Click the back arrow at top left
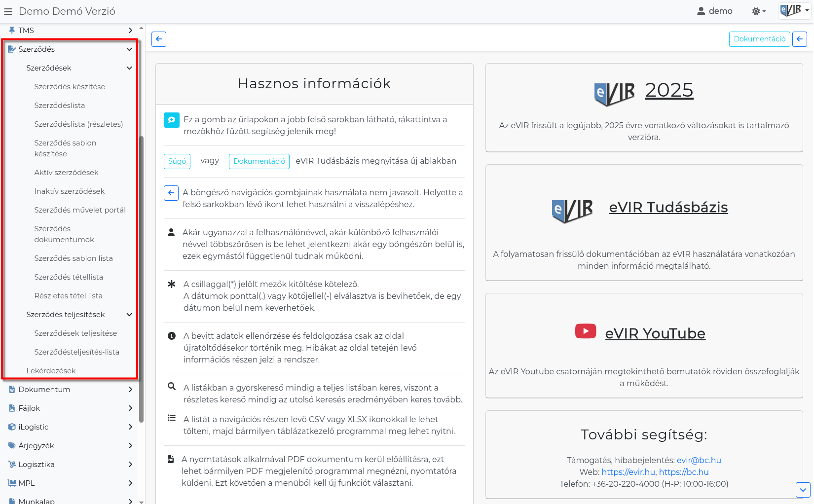 159,39
